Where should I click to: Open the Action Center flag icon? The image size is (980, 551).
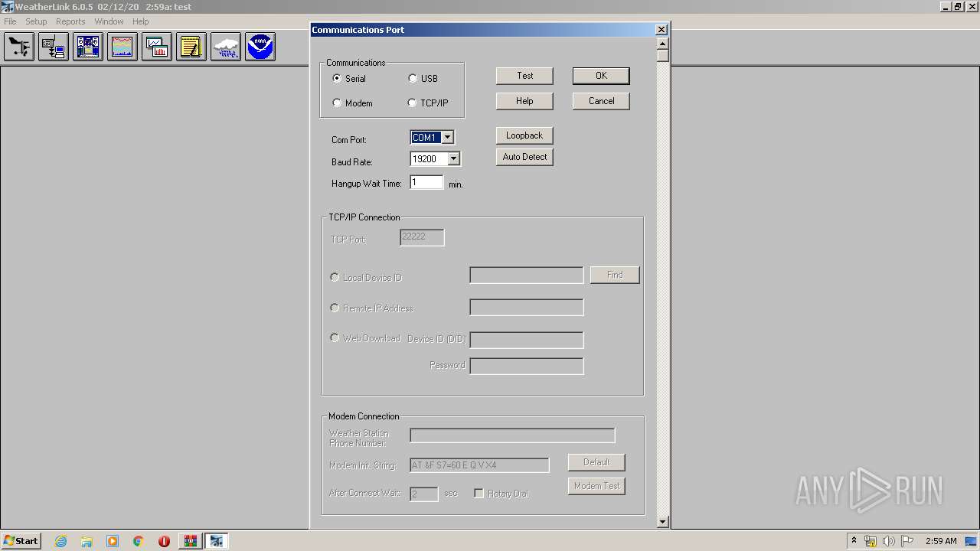click(x=906, y=541)
